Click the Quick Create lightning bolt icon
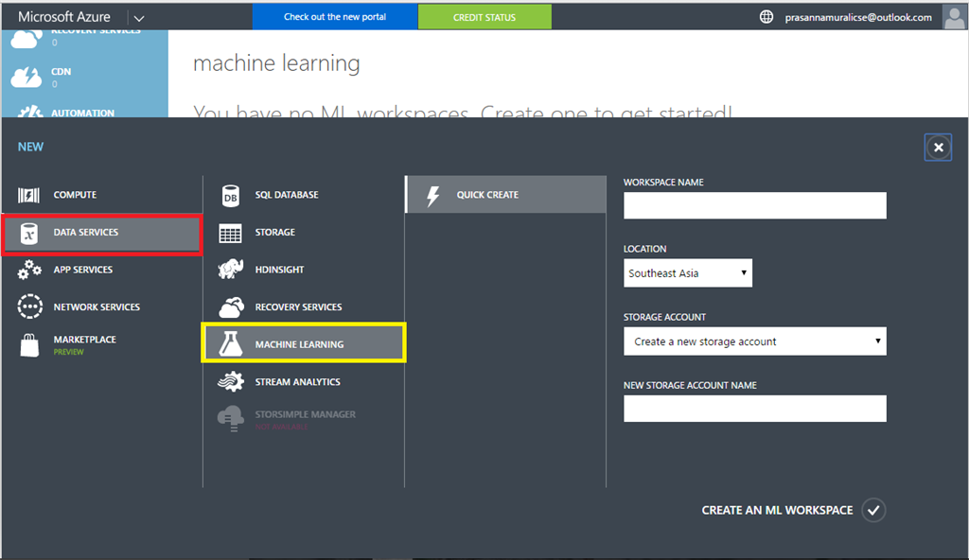This screenshot has width=969, height=560. (x=432, y=195)
